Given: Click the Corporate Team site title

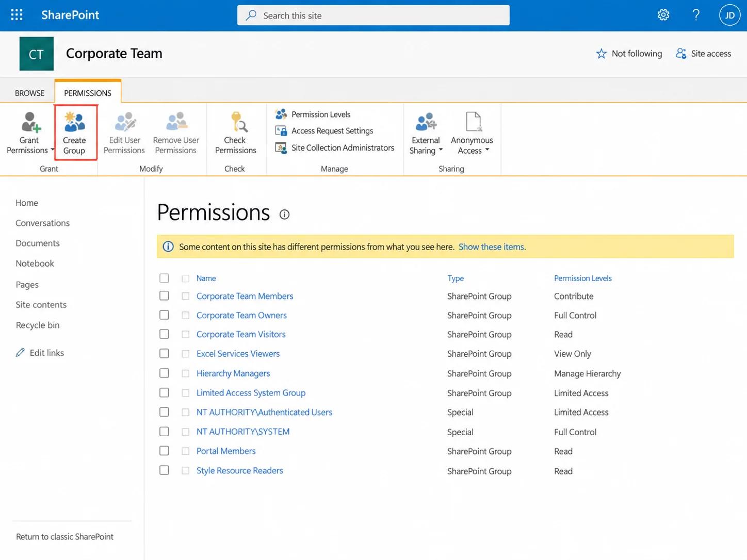Looking at the screenshot, I should point(114,54).
